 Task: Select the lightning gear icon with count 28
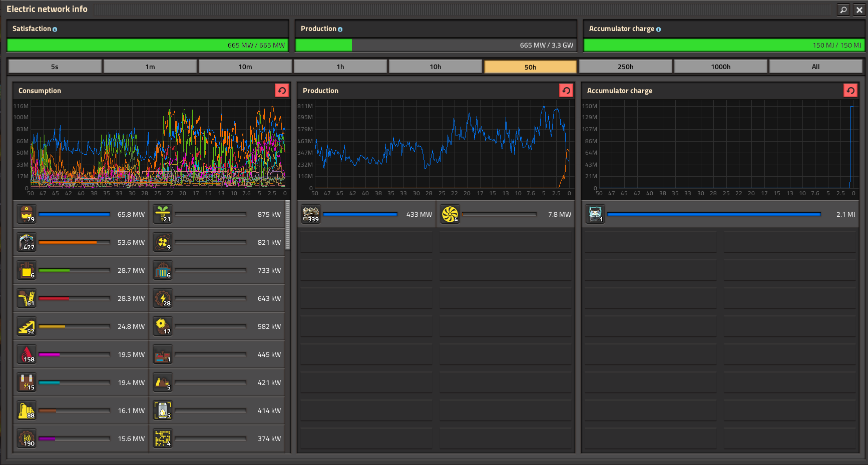point(163,298)
